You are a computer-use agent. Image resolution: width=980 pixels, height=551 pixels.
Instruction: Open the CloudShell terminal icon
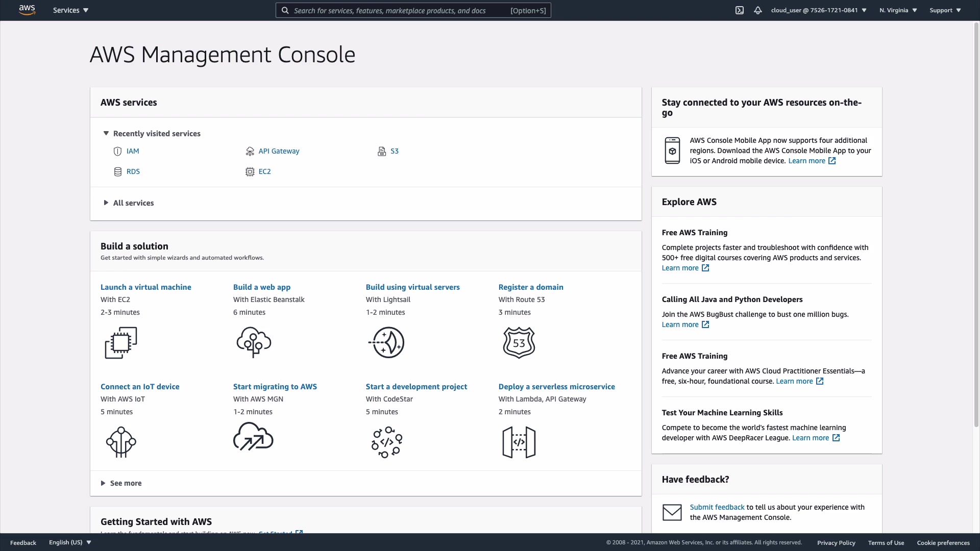(x=739, y=10)
